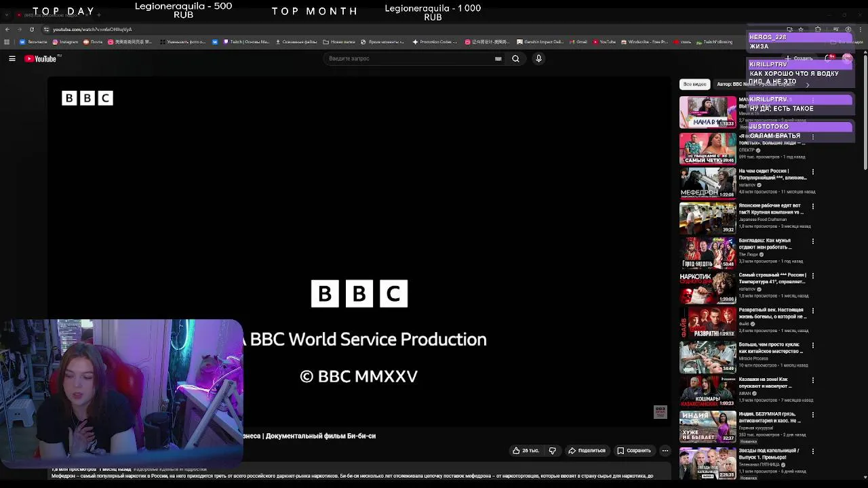Open the on-screen keyboard in search box
The height and width of the screenshot is (488, 868).
498,59
